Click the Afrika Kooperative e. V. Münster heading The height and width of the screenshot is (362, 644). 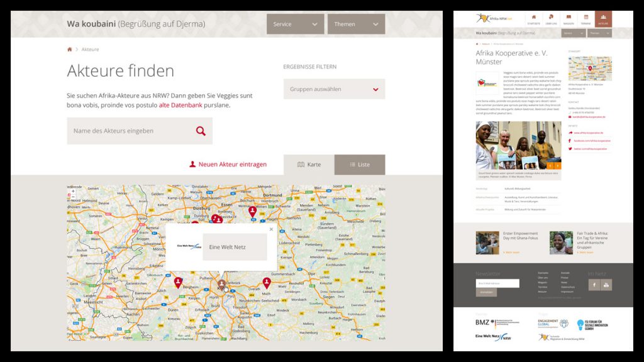(511, 57)
